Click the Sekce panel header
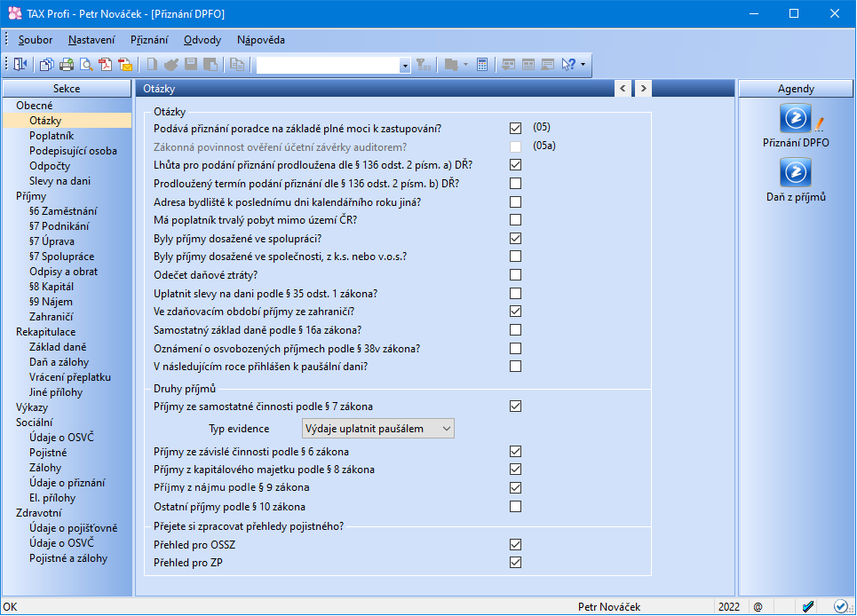857x616 pixels. [67, 89]
